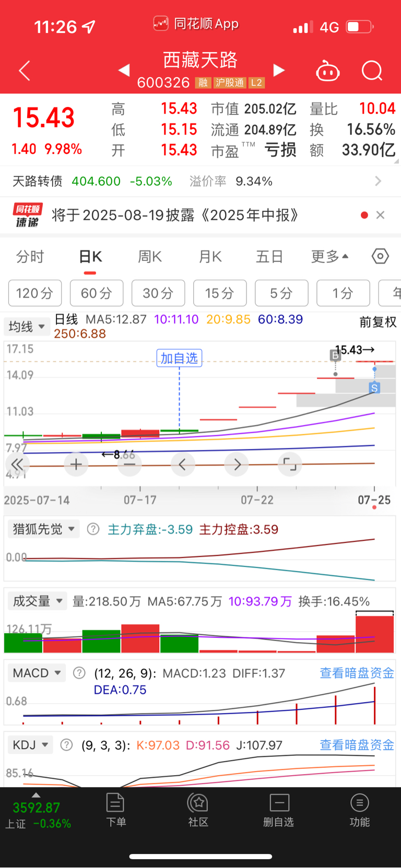Screen dimensions: 401x868
Task: Tap stock title 西藏天路
Action: (x=200, y=60)
